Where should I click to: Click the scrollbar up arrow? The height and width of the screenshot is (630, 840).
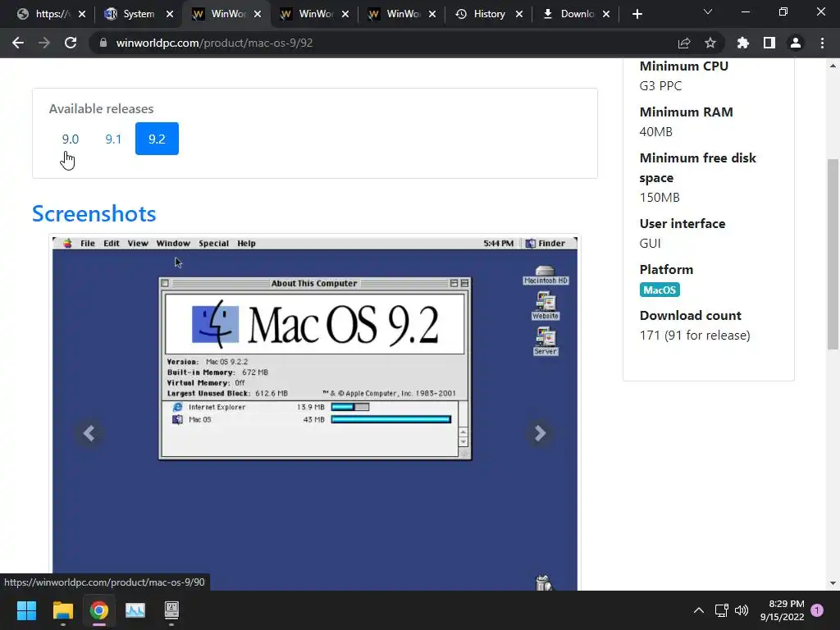pos(833,66)
